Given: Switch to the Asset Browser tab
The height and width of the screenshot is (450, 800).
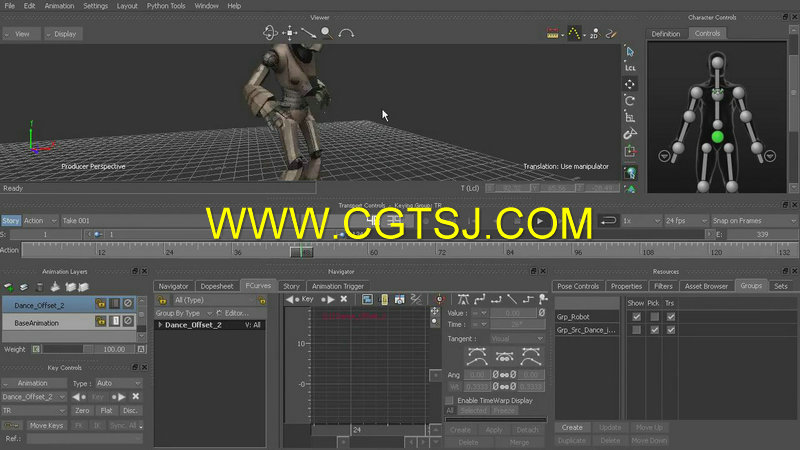Looking at the screenshot, I should (706, 286).
